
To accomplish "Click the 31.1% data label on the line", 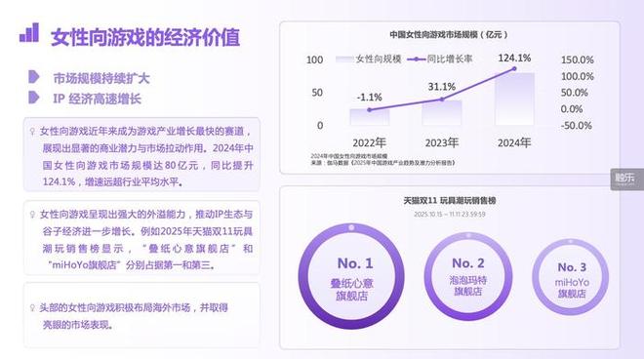I will [441, 87].
